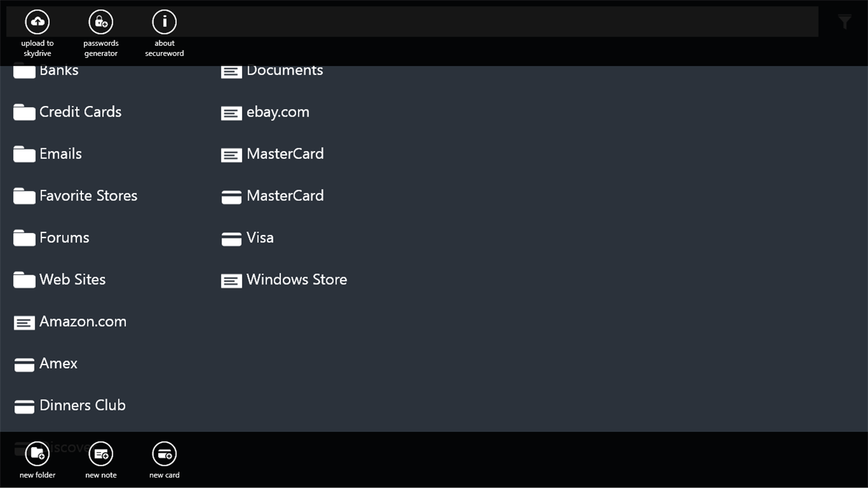Select the ebay.com note entry
868x488 pixels.
coord(277,112)
